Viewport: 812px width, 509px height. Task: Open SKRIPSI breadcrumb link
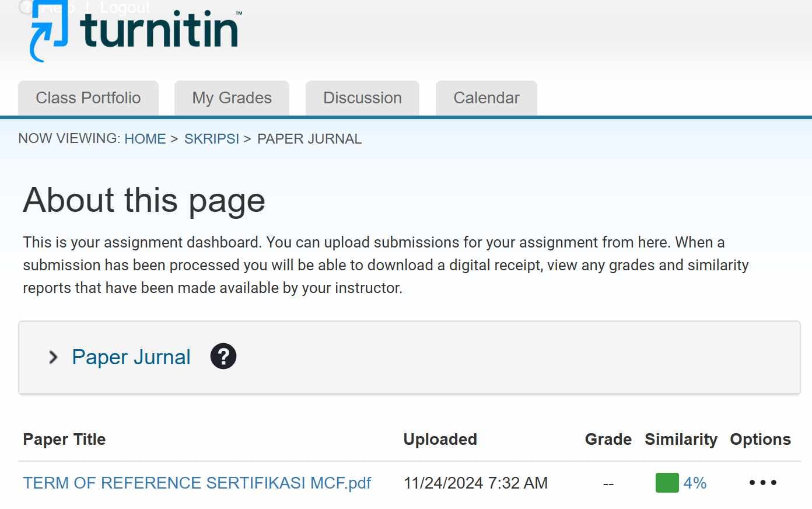tap(212, 139)
